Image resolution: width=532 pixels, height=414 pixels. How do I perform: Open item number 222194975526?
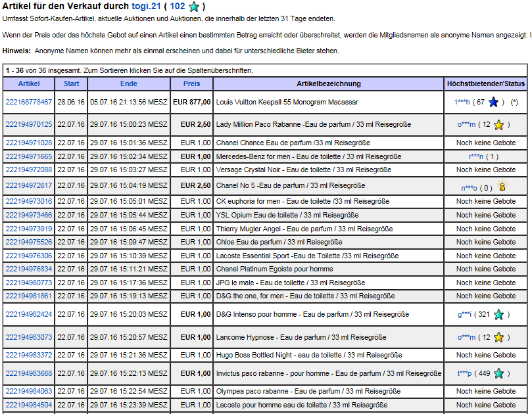[29, 242]
